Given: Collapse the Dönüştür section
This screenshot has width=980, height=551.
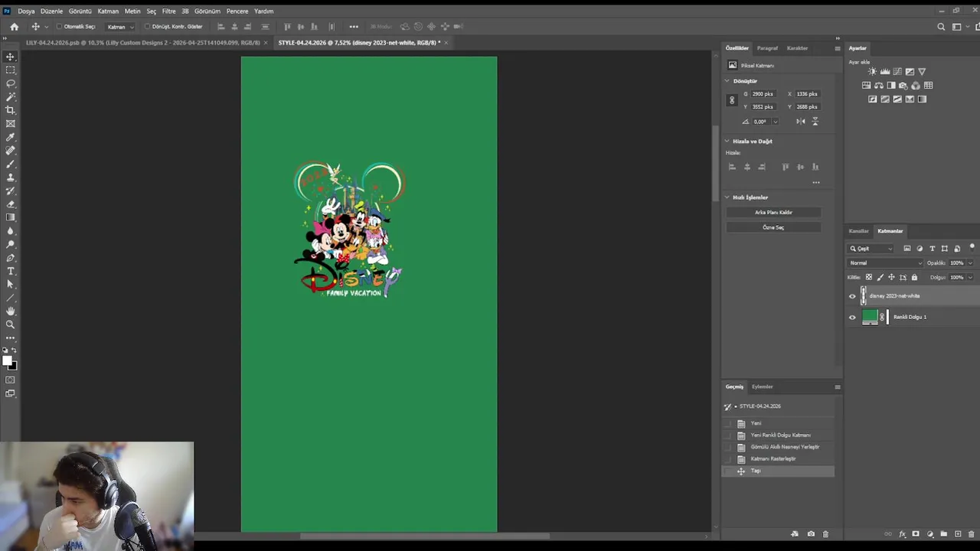Looking at the screenshot, I should pyautogui.click(x=727, y=80).
